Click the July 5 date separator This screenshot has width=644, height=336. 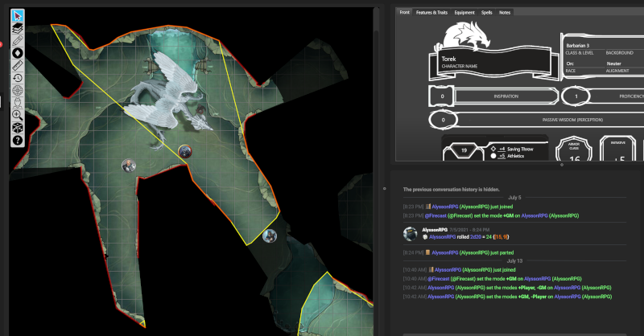point(514,198)
